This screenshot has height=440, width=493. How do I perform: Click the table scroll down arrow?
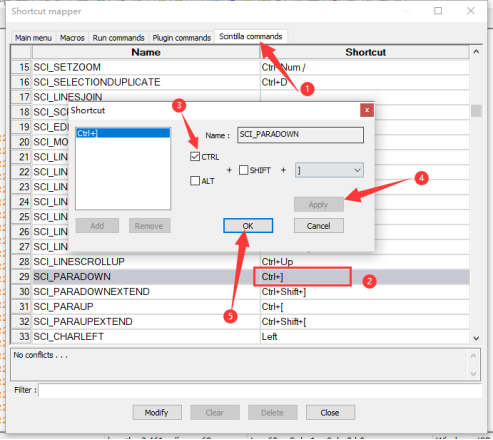(476, 338)
